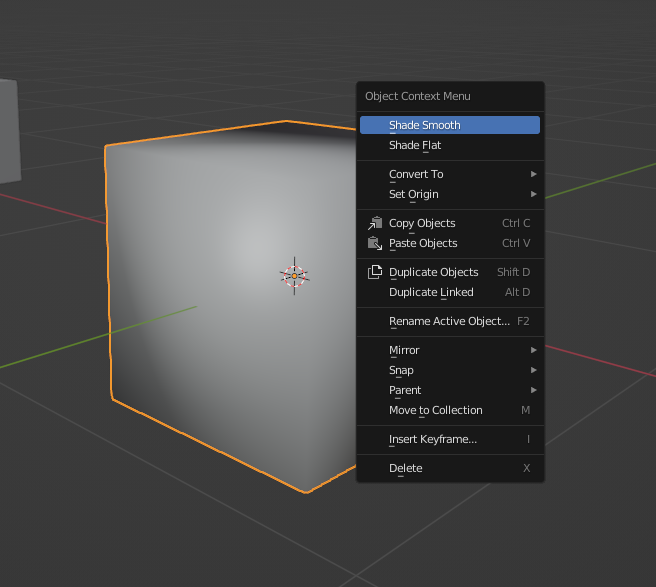Viewport: 656px width, 587px height.
Task: Click Copy Objects menu entry
Action: (450, 223)
